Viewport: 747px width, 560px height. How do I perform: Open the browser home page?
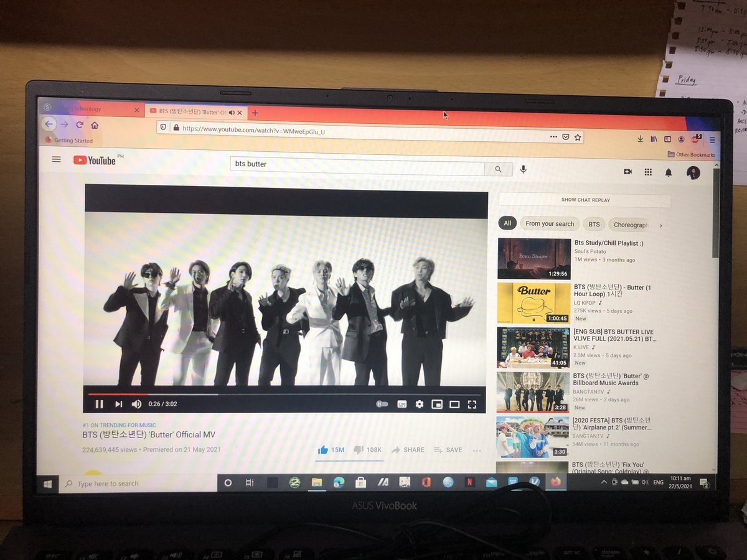tap(95, 125)
